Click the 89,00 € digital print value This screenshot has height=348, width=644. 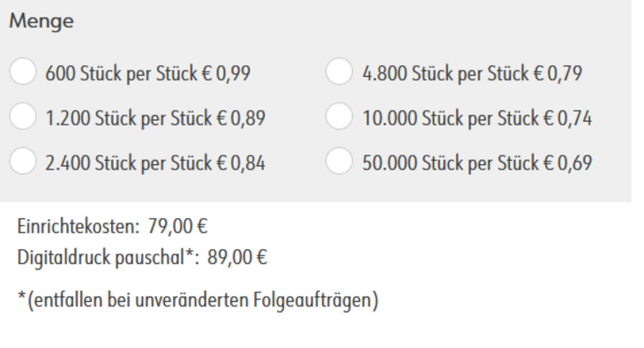pos(237,258)
